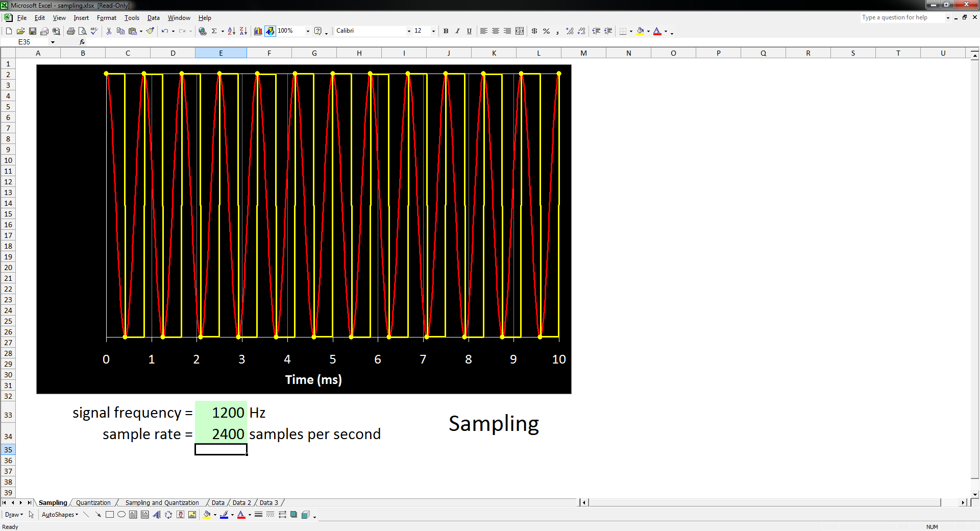980x531 pixels.
Task: Paste from the clipboard icon
Action: point(133,31)
